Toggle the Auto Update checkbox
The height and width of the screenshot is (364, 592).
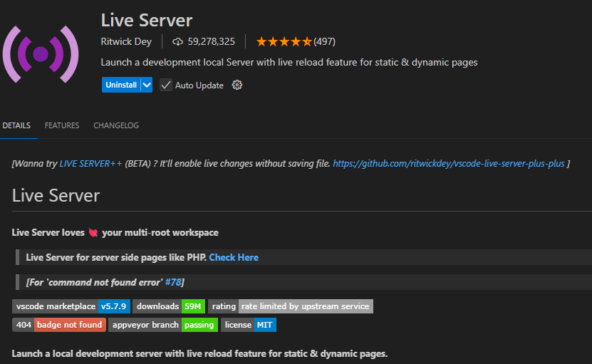click(x=166, y=85)
